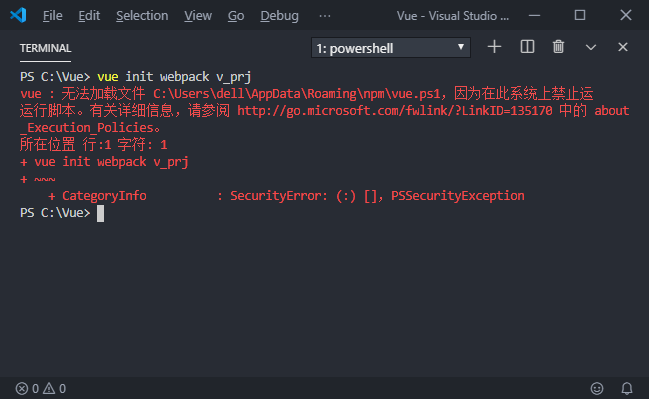Click the vue.ps1 file path in the error

click(296, 94)
